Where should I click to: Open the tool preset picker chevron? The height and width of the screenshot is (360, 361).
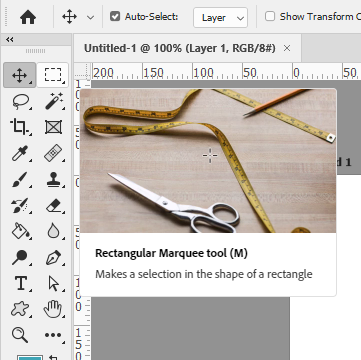pos(90,18)
